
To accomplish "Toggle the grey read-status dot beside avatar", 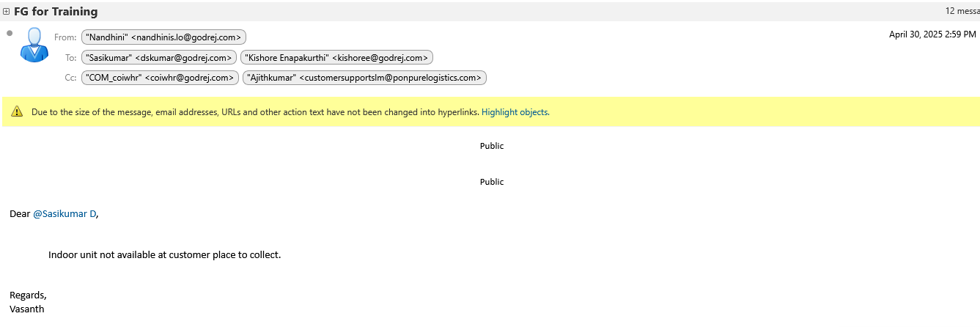I will click(10, 33).
